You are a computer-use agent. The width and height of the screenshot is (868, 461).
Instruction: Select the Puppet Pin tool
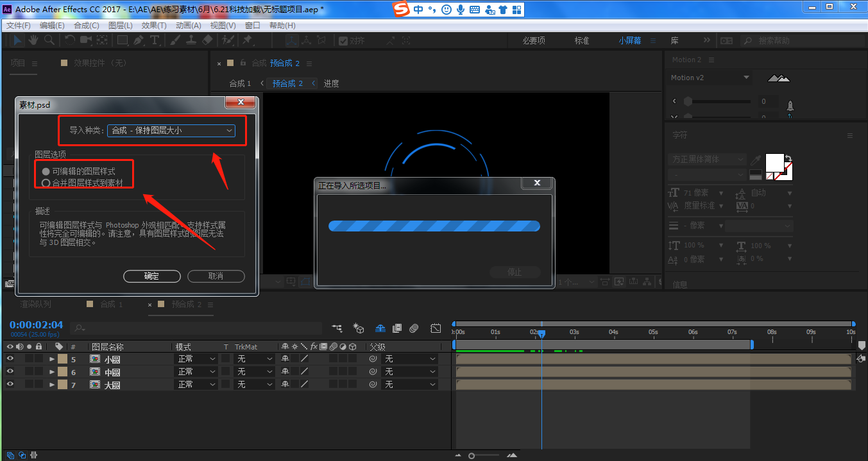pos(248,40)
